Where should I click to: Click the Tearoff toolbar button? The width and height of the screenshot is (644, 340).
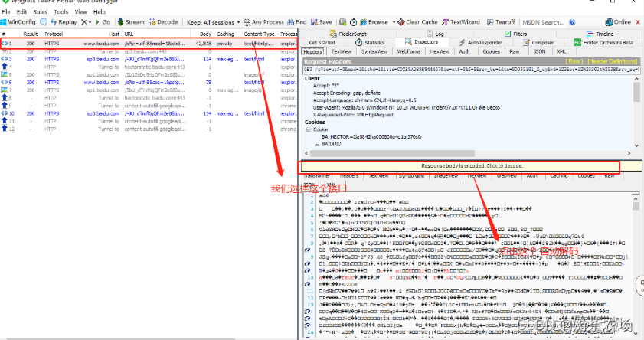501,22
